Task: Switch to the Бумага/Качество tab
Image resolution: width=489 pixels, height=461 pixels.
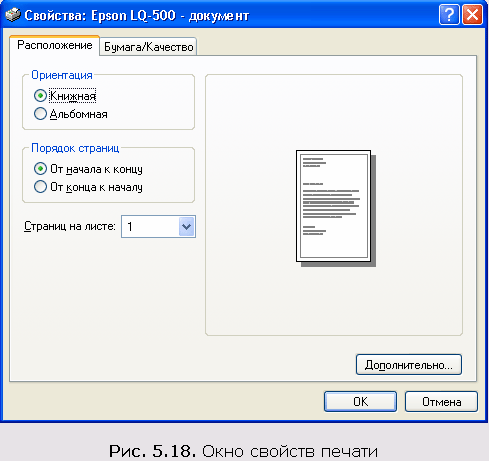Action: click(x=148, y=47)
